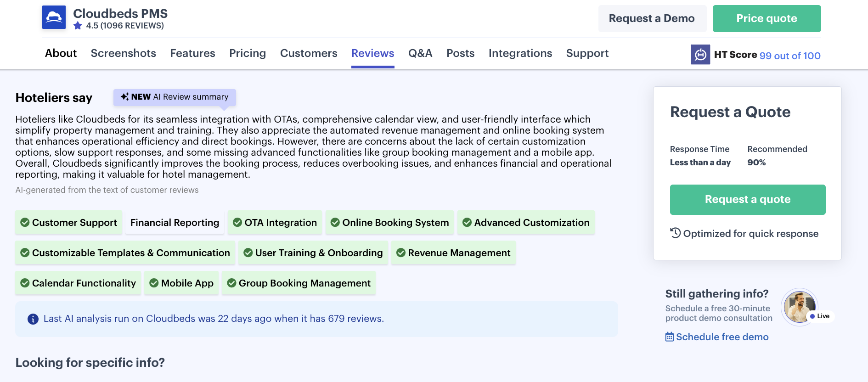Image resolution: width=868 pixels, height=382 pixels.
Task: Click the check icon on Online Booking System
Action: click(335, 223)
